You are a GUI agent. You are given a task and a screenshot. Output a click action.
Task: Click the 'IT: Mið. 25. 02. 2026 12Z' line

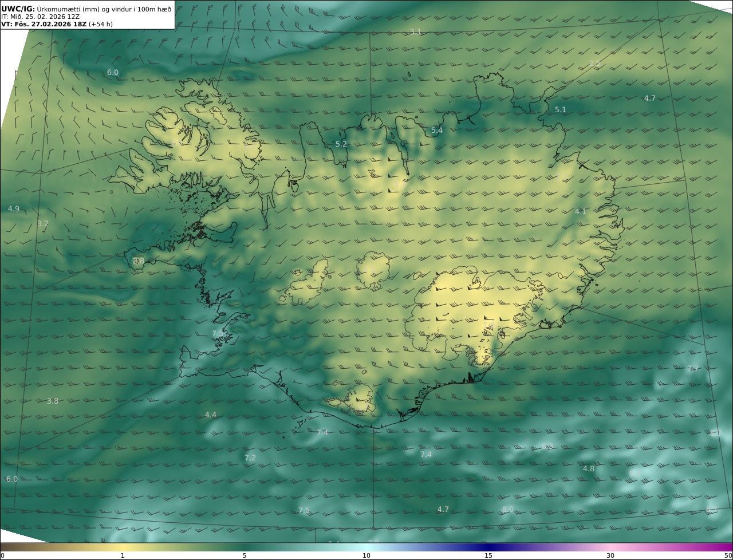[x=40, y=17]
